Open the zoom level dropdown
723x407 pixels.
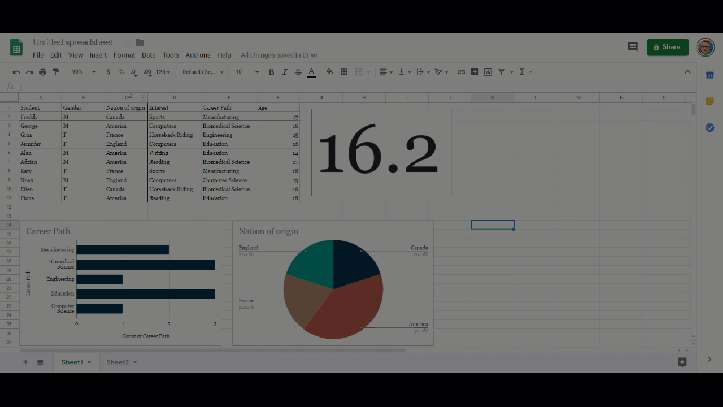[x=80, y=72]
